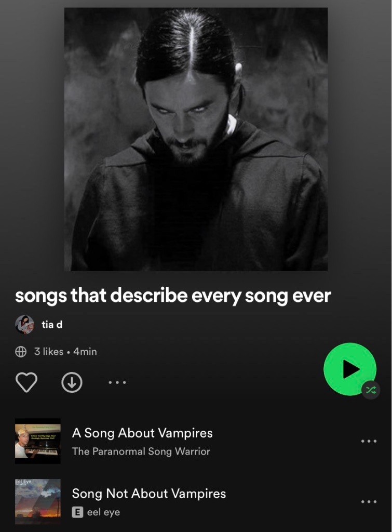Image resolution: width=392 pixels, height=532 pixels.
Task: Tap the 3 likes count text
Action: pos(48,352)
